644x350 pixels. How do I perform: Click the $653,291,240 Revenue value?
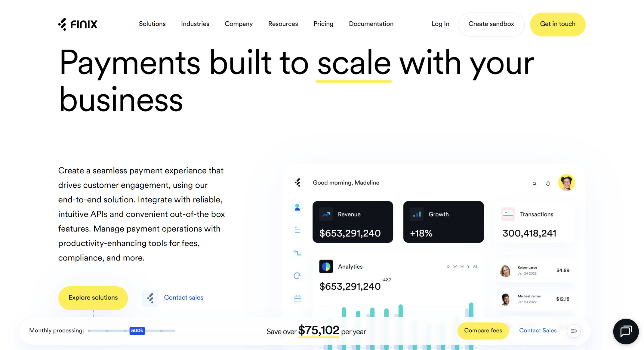pyautogui.click(x=350, y=233)
